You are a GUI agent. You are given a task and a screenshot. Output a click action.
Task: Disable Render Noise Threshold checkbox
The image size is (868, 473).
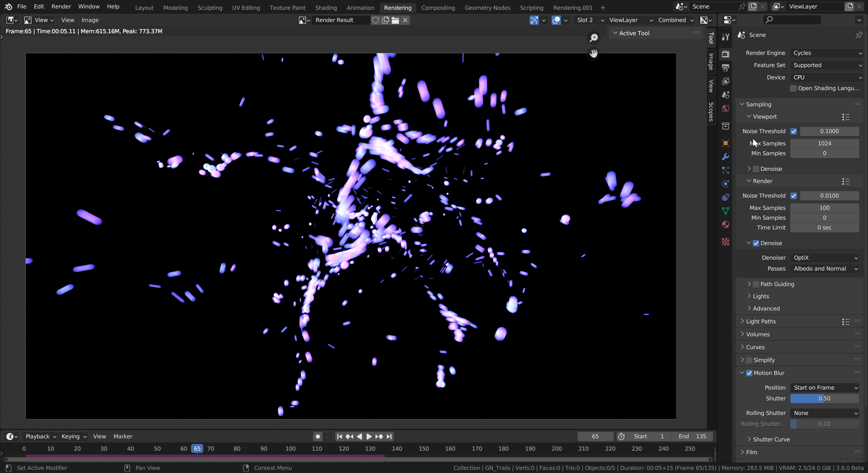pyautogui.click(x=794, y=196)
